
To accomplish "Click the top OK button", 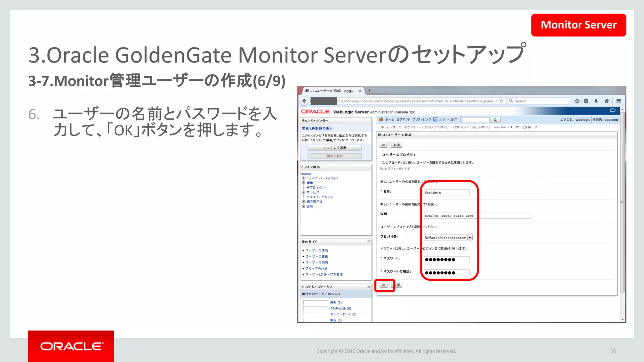I will tap(384, 145).
